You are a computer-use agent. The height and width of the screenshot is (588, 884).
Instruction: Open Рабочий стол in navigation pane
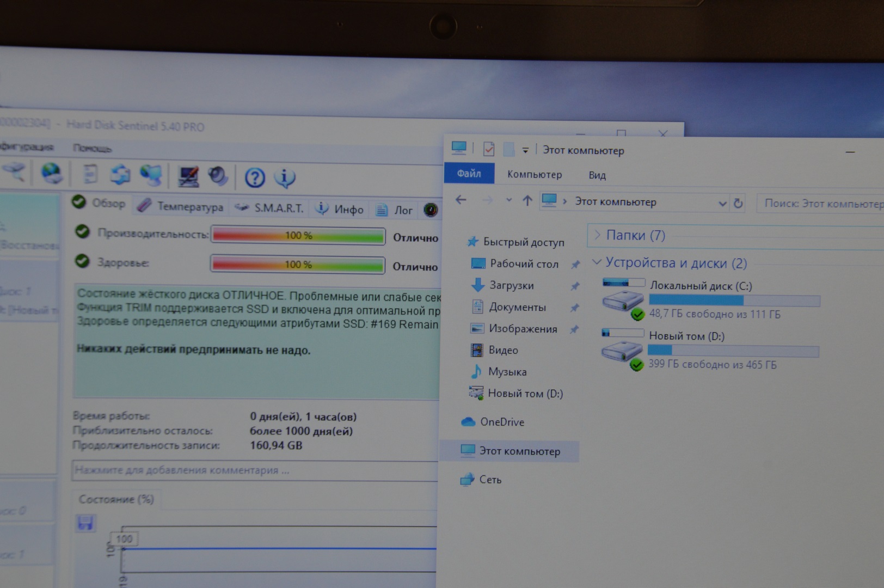[x=515, y=264]
